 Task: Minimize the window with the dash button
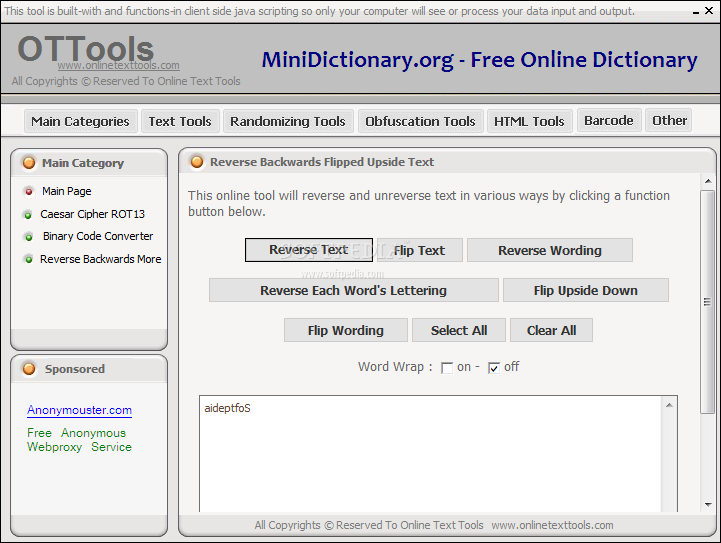696,11
